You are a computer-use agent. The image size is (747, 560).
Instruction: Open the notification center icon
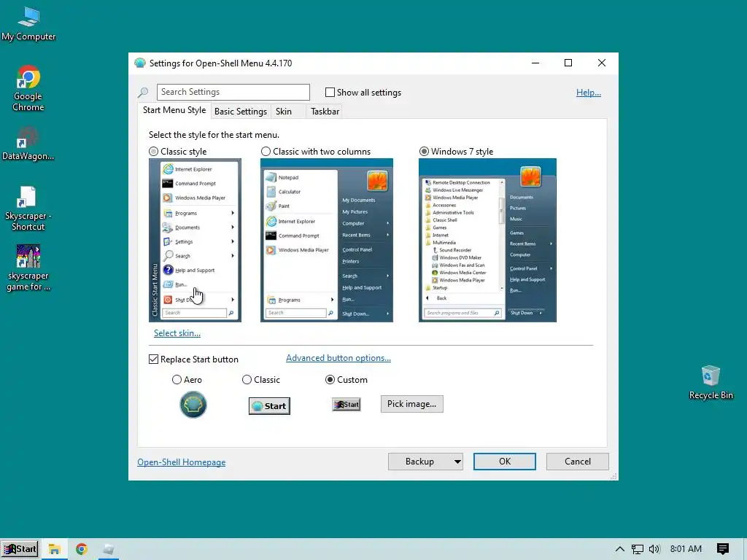click(723, 549)
